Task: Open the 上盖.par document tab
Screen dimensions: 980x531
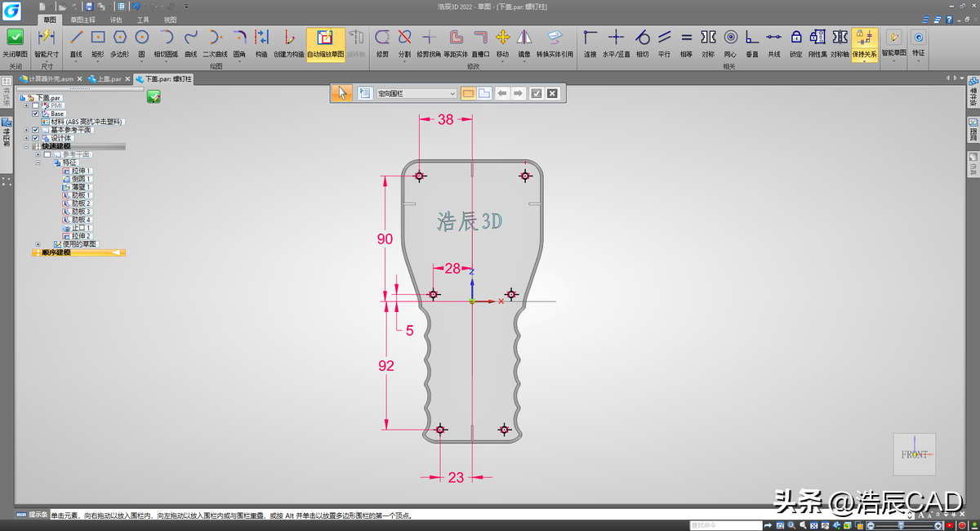Action: coord(109,79)
